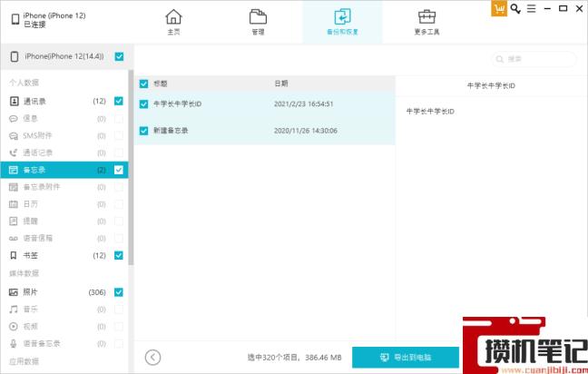The image size is (588, 374).
Task: Toggle the 照片 checkbox
Action: pyautogui.click(x=119, y=292)
